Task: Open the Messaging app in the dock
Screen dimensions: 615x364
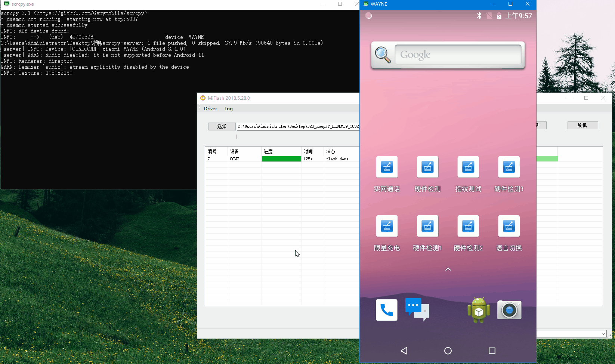Action: coord(417,309)
